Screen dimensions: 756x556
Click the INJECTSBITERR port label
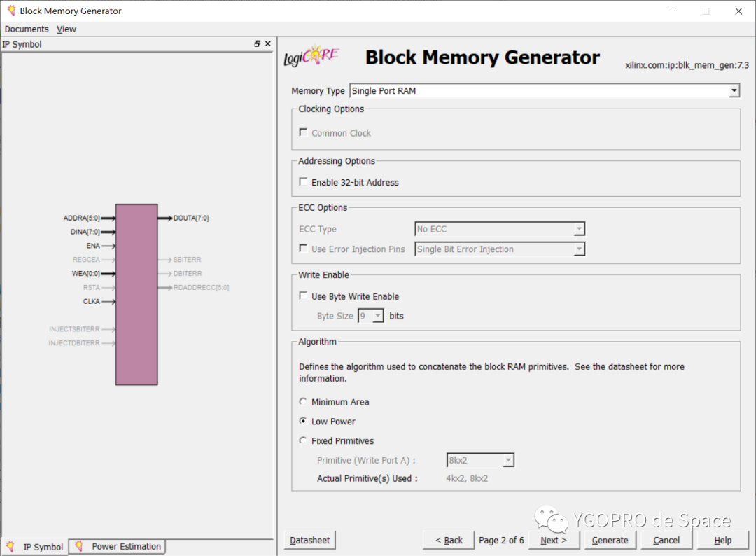point(74,329)
